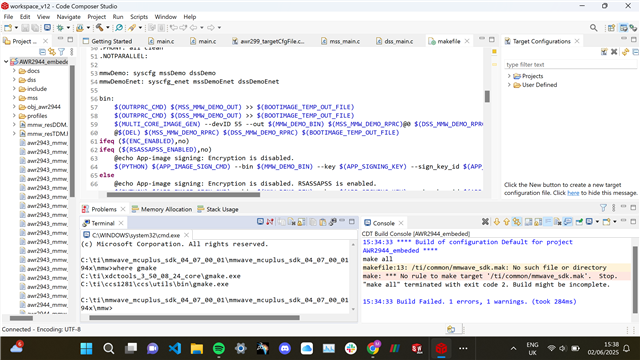Click the type filter text field
Viewport: 640px width, 360px height.
pos(570,64)
